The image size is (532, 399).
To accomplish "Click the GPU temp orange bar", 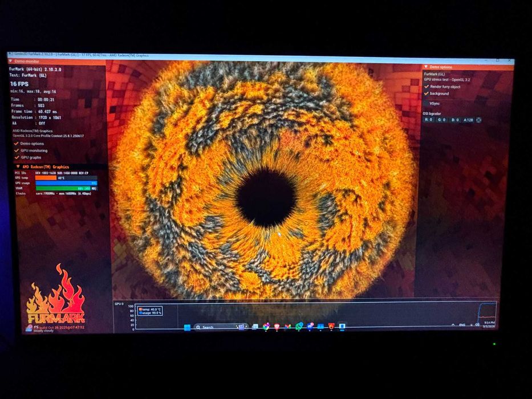I will [46, 178].
